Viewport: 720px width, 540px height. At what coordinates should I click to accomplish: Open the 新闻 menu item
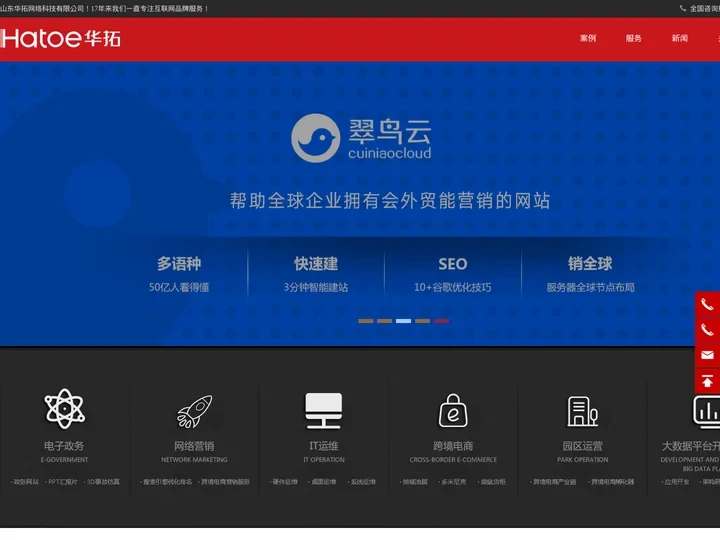[680, 39]
